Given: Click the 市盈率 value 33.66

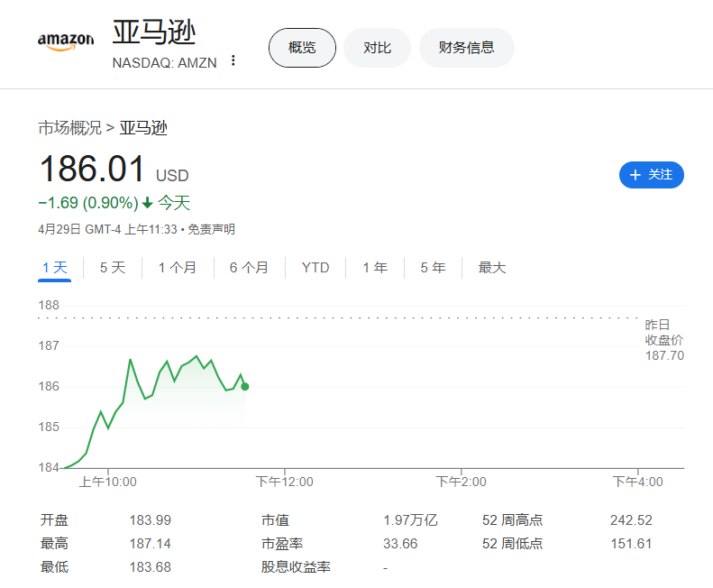Looking at the screenshot, I should pos(400,544).
